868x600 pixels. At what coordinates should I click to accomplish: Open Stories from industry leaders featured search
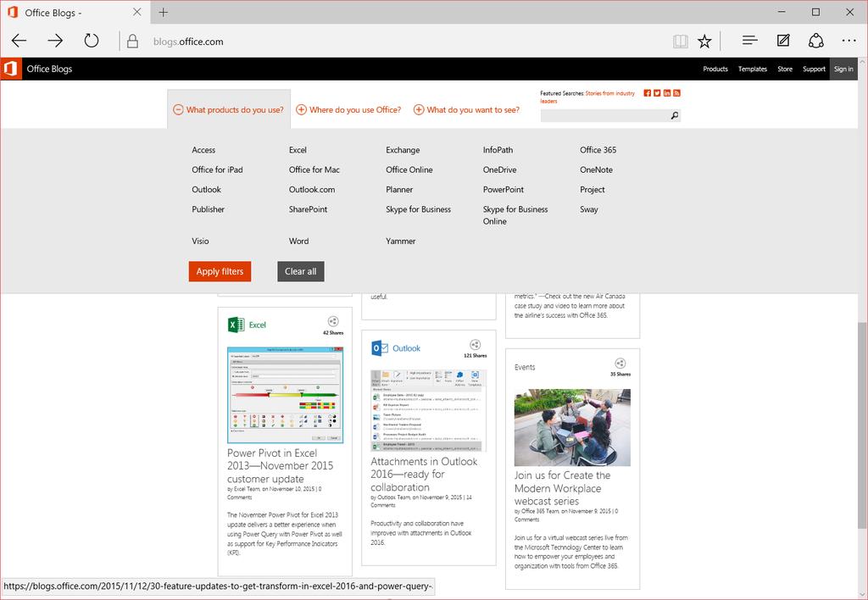pos(587,97)
